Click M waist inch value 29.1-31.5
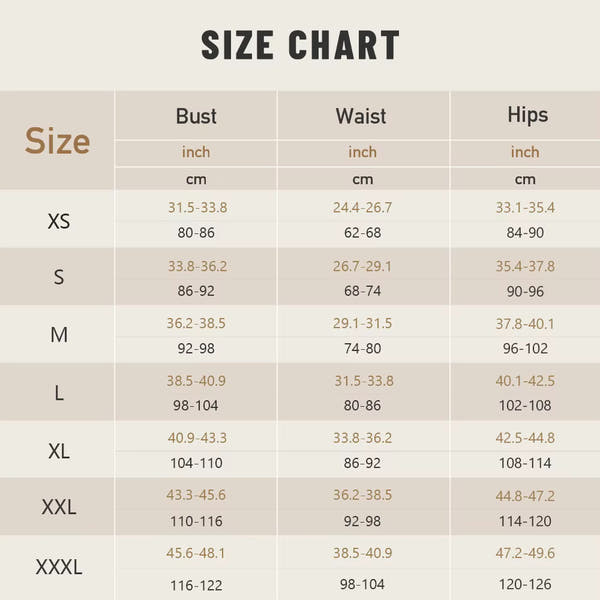This screenshot has height=600, width=600. (362, 324)
